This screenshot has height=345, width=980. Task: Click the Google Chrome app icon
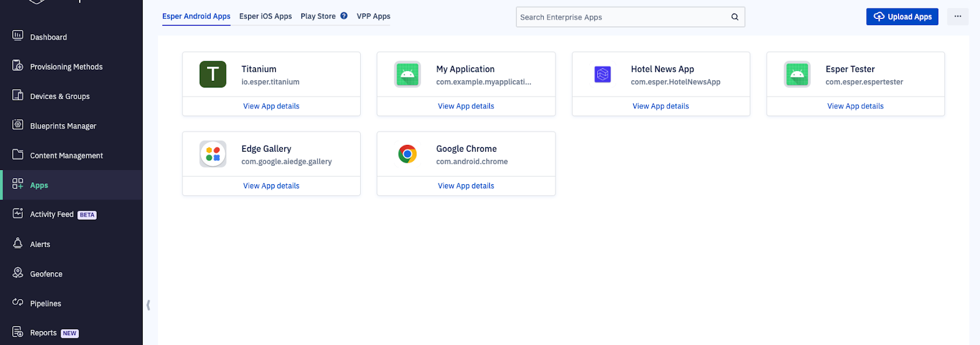[x=407, y=154]
